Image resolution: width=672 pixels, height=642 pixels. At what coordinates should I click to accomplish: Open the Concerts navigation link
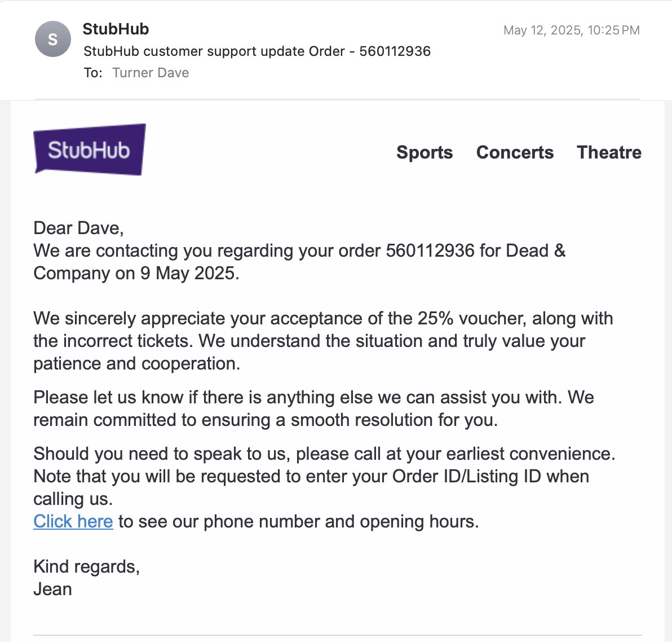[515, 152]
